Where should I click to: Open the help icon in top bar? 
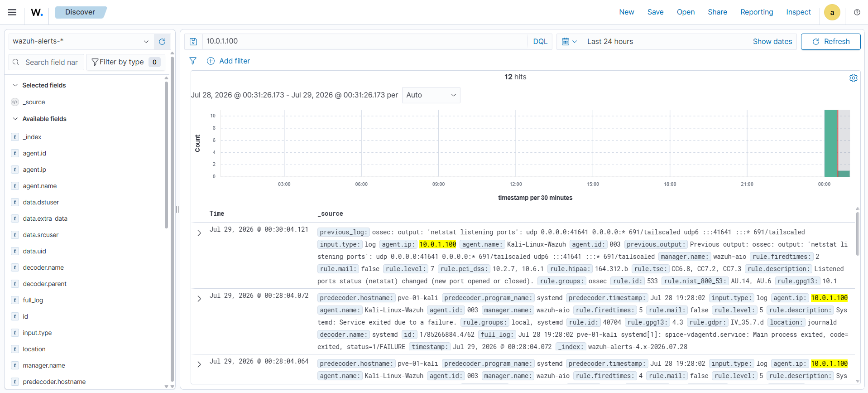857,12
